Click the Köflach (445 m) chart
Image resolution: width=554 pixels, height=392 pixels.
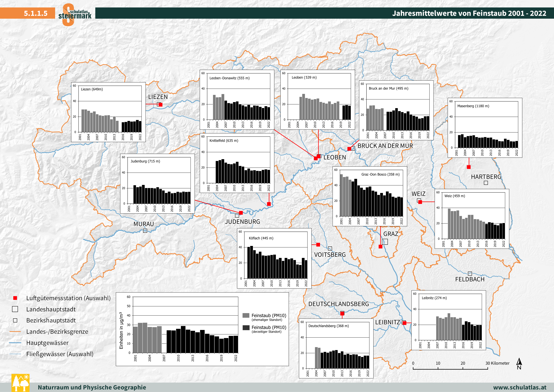coord(274,258)
